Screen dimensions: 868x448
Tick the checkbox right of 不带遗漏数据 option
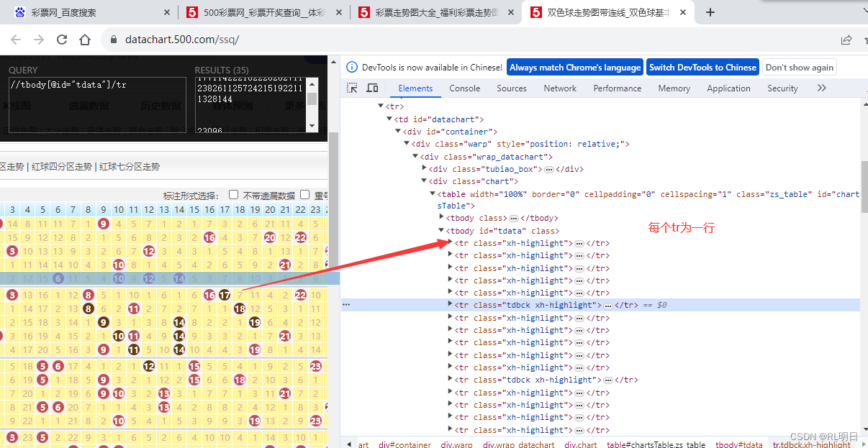[305, 195]
